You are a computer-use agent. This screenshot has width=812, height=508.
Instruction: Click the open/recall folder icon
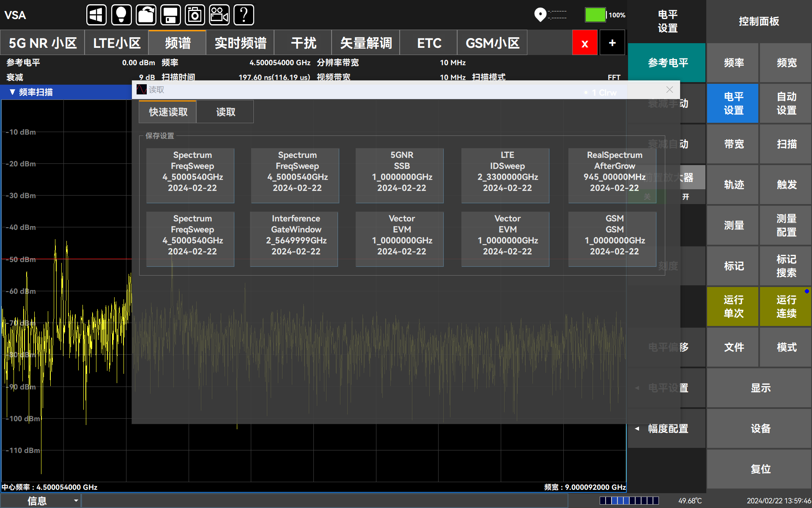coord(146,15)
